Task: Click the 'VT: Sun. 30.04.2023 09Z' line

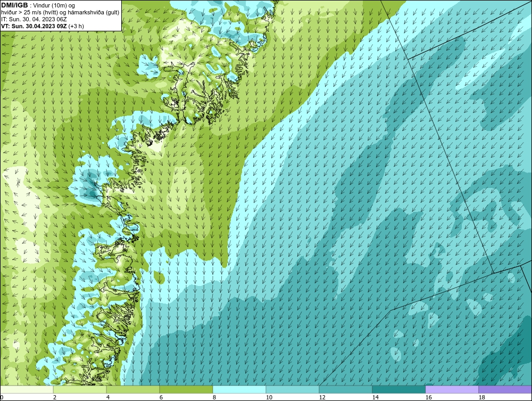Action: pyautogui.click(x=34, y=26)
